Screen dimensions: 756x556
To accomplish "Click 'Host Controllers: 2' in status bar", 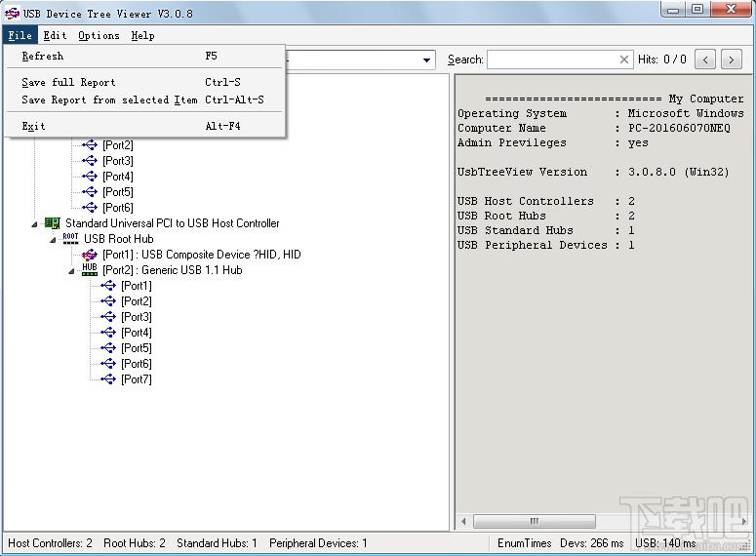I will coord(50,543).
